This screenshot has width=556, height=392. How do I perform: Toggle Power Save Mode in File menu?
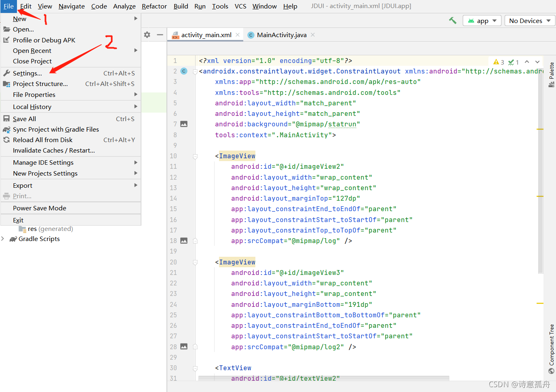click(71, 208)
